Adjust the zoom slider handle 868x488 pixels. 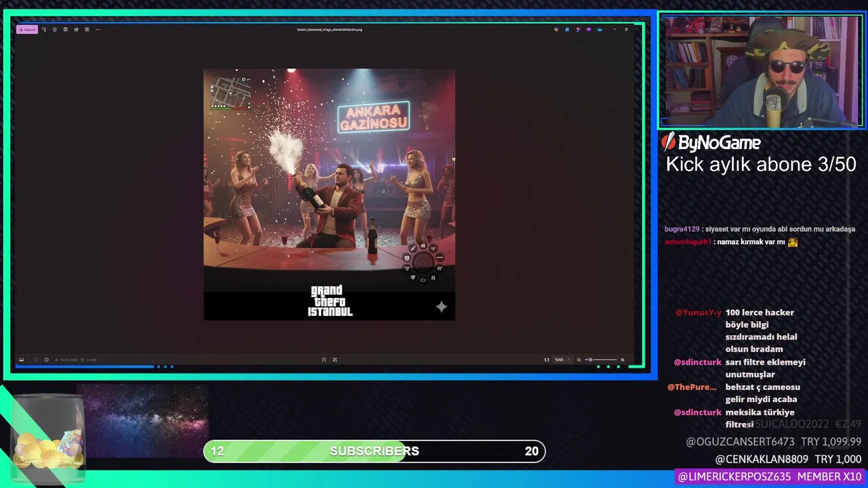(x=591, y=360)
